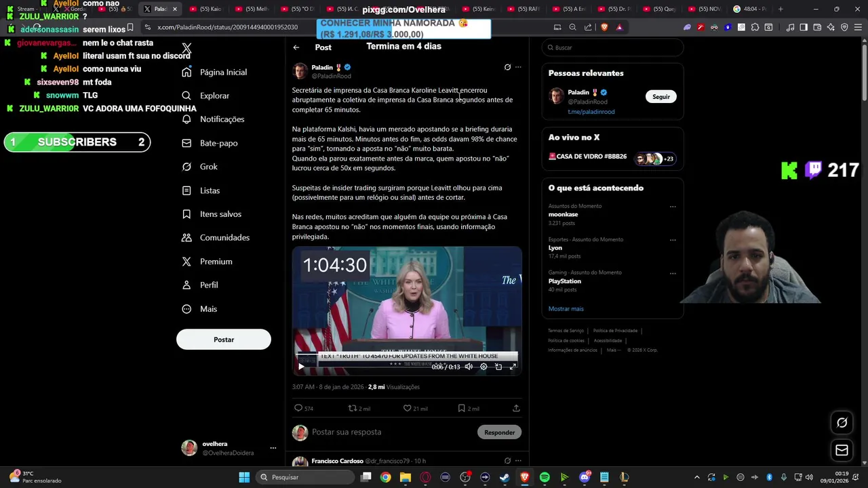Show hidden tray icons chevron
The width and height of the screenshot is (868, 488).
coord(696,477)
